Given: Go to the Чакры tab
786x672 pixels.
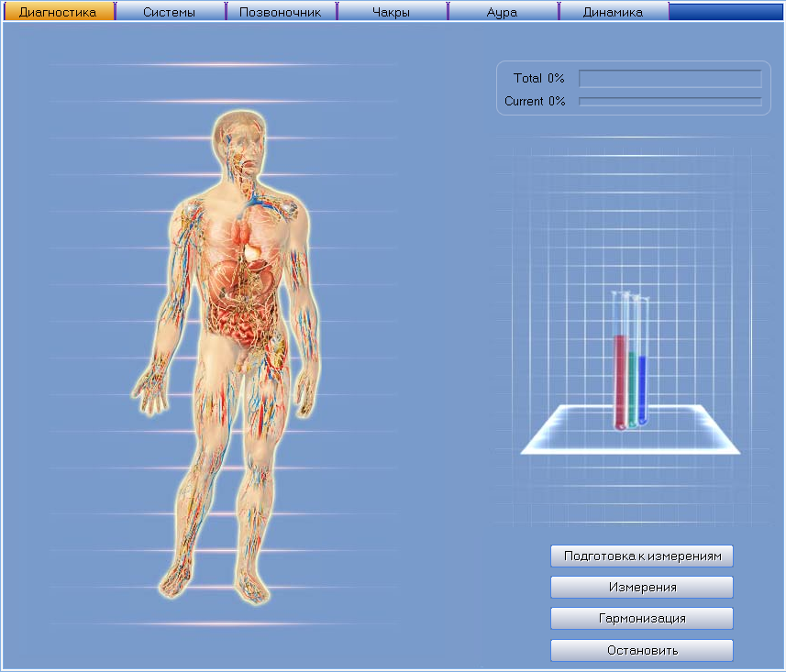Looking at the screenshot, I should (392, 12).
